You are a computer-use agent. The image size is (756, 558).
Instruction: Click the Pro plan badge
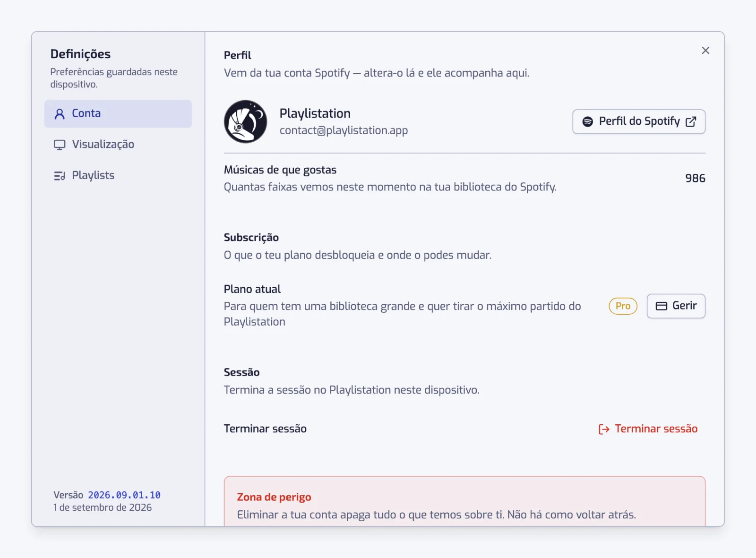pos(623,306)
